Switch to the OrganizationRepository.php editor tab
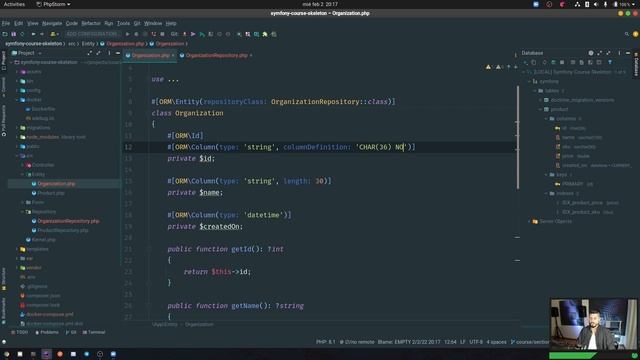The height and width of the screenshot is (360, 640). (217, 55)
